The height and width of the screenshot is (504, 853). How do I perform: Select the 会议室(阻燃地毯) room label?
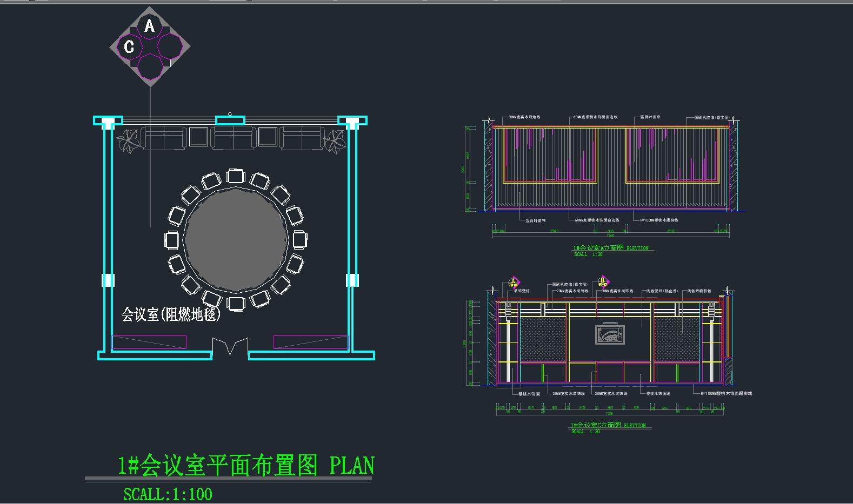[171, 314]
